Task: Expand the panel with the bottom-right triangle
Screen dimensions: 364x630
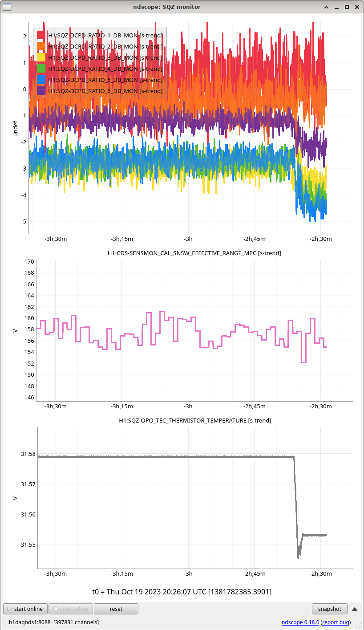Action: click(355, 609)
